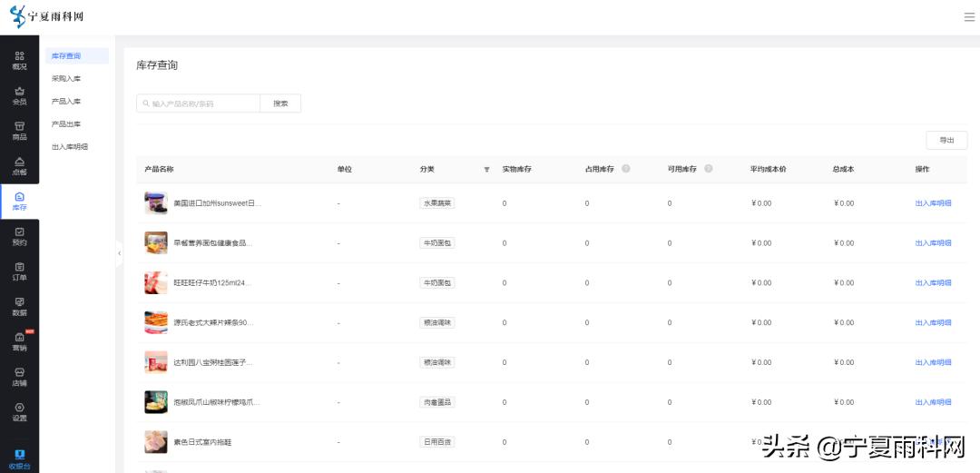Open the 点餐 ordering sidebar icon
The image size is (980, 473).
pyautogui.click(x=19, y=166)
